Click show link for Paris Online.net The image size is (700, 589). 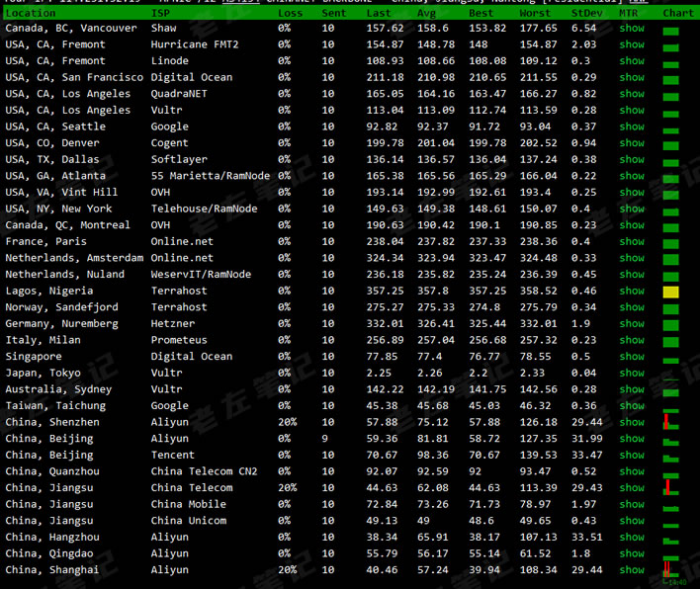coord(631,241)
